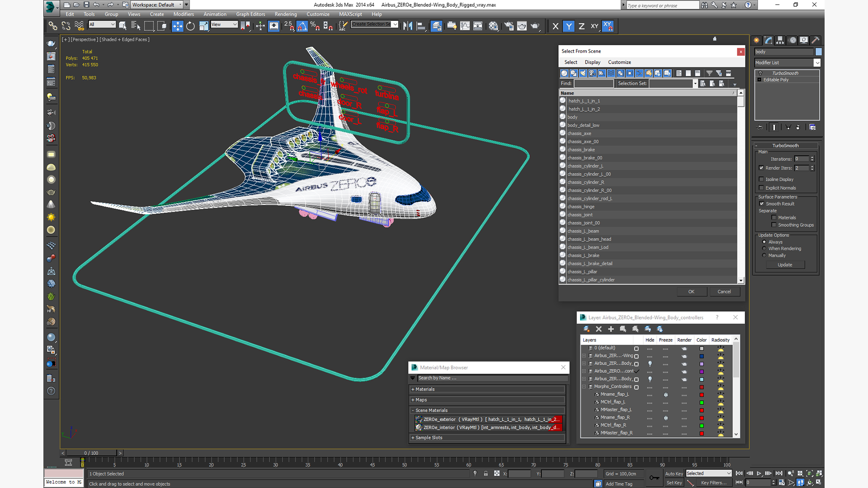Click the Auto Key button
868x488 pixels.
pyautogui.click(x=674, y=474)
